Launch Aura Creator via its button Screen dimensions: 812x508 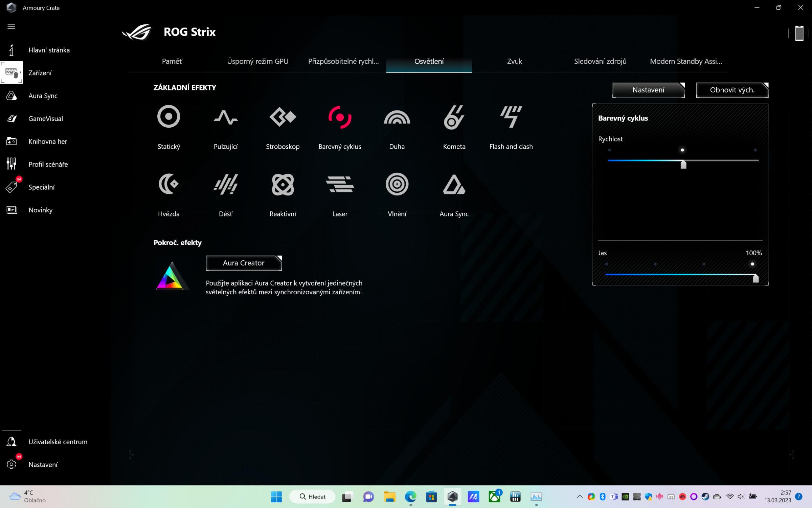244,263
